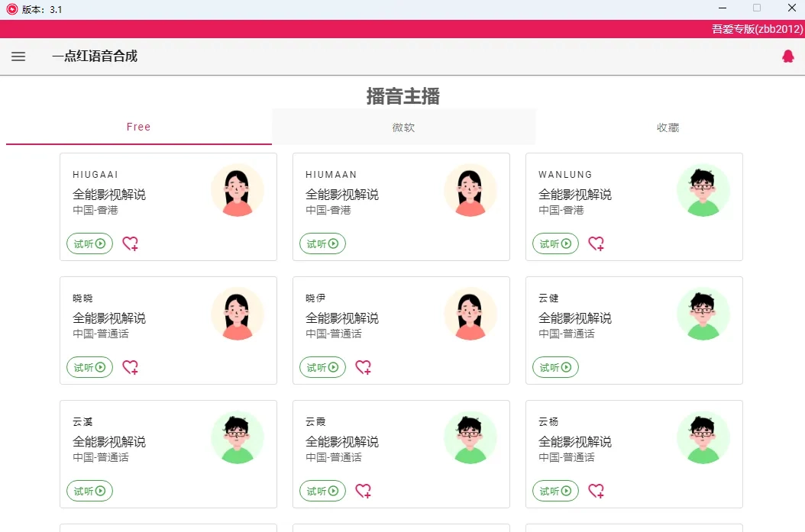Favorite the 云霞 voice
The height and width of the screenshot is (532, 805).
coord(363,491)
